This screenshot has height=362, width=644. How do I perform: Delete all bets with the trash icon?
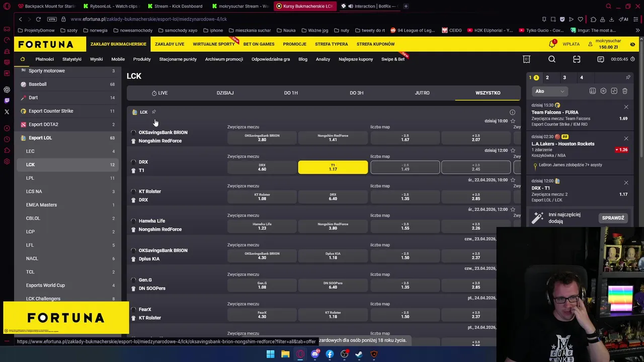(625, 91)
